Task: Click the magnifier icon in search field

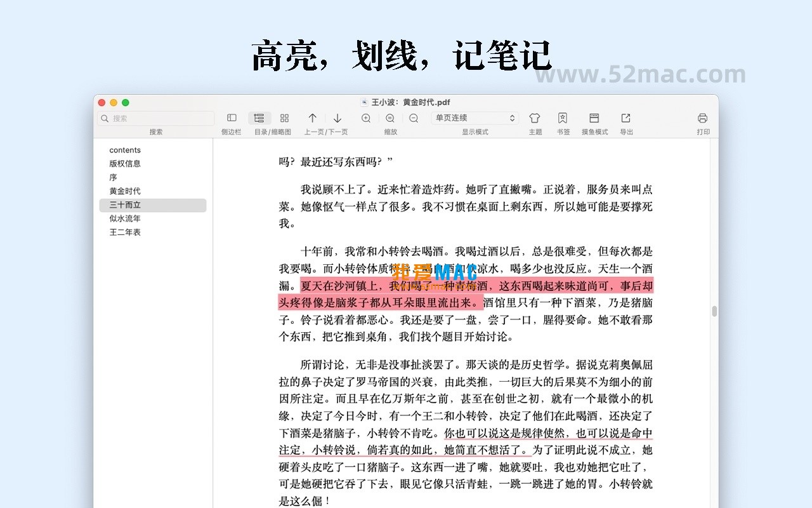Action: [x=105, y=118]
